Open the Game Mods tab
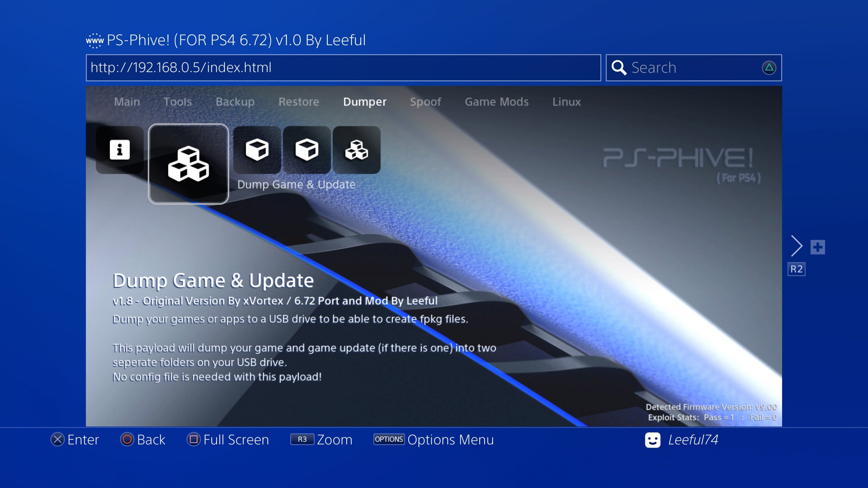Viewport: 868px width, 488px height. point(497,102)
